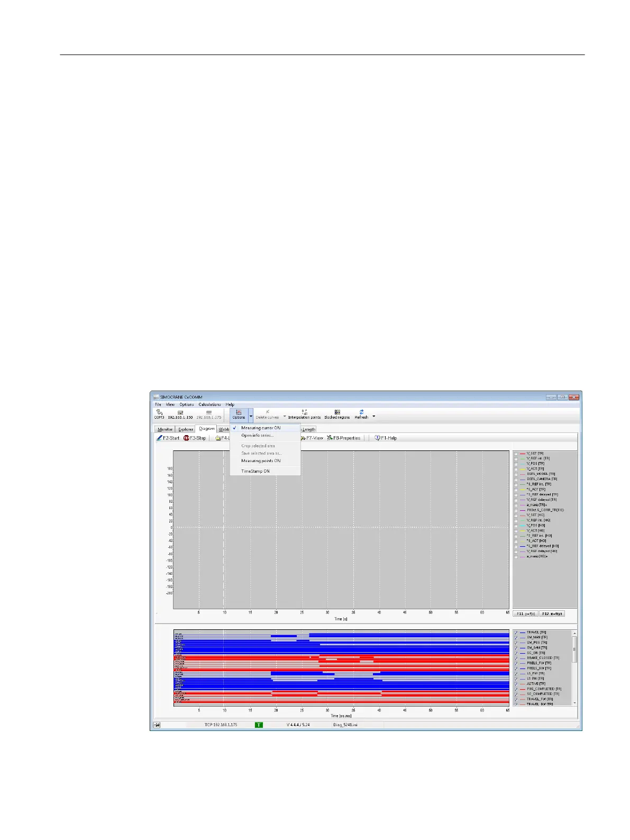Click the F7-View icon
630x840 pixels.
(x=303, y=438)
